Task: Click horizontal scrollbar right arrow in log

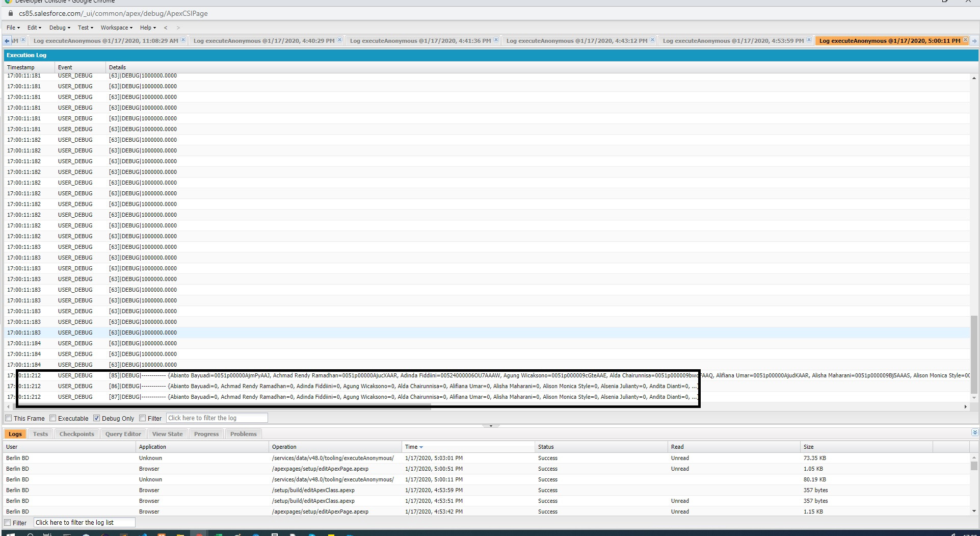Action: 965,406
